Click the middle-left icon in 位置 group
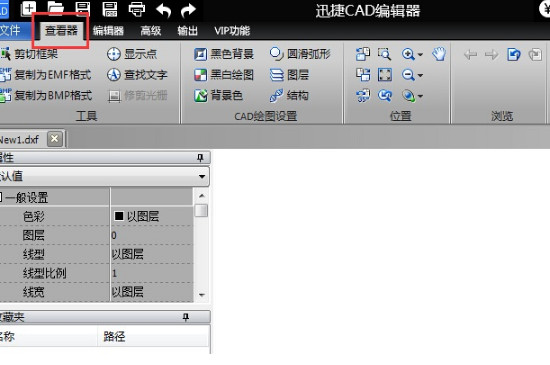 click(x=363, y=75)
